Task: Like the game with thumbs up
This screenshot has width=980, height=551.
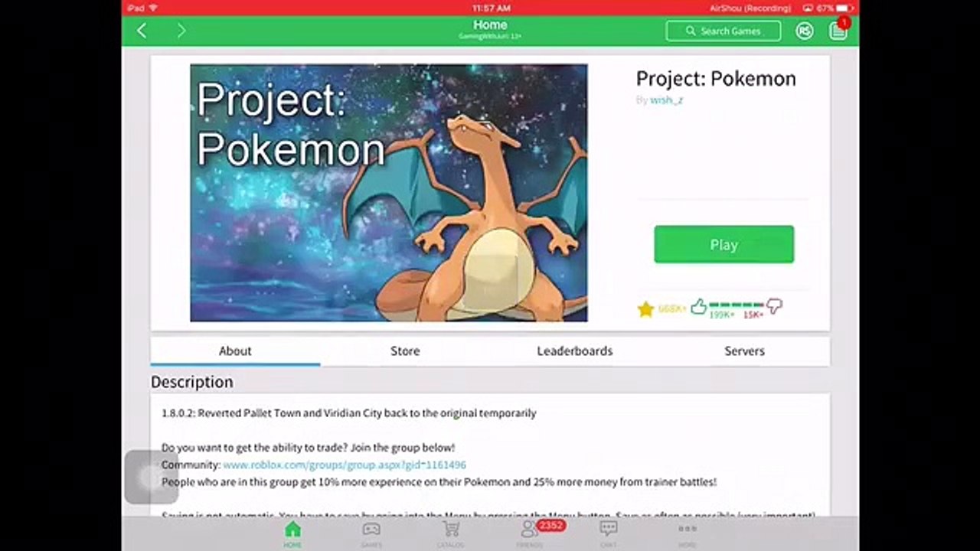Action: (x=698, y=307)
